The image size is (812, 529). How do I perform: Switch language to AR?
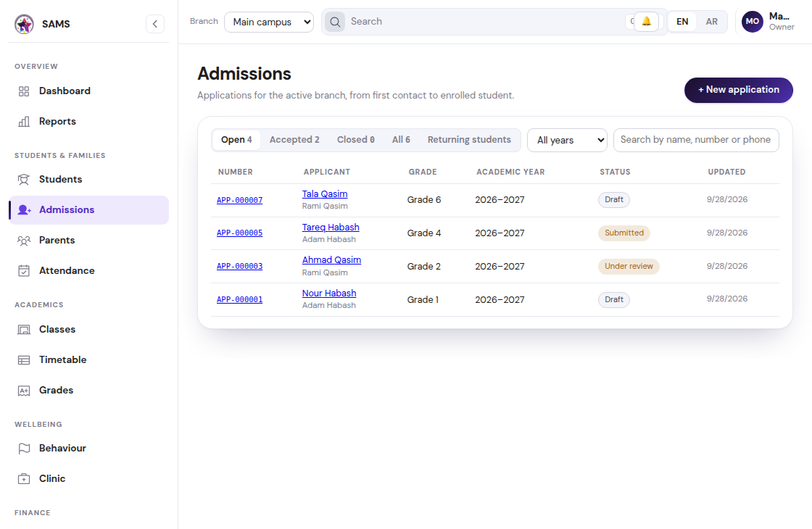tap(711, 22)
